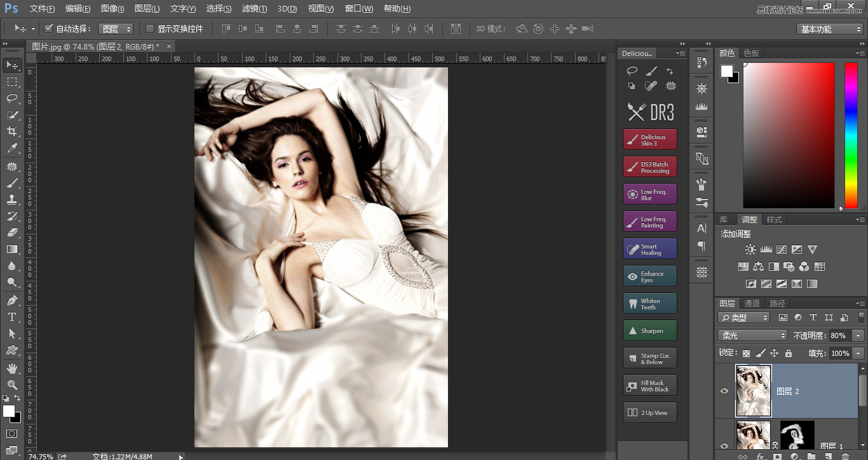Image resolution: width=868 pixels, height=460 pixels.
Task: Select the Quick Selection tool
Action: 12,115
